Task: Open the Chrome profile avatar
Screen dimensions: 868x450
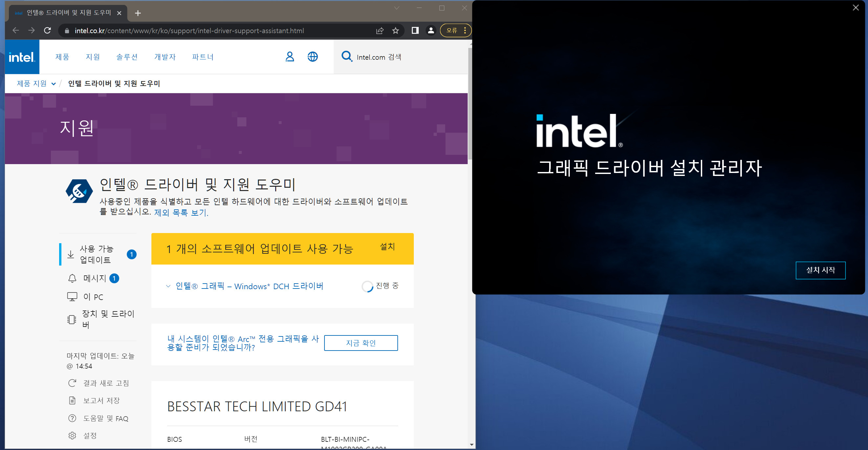Action: [431, 31]
